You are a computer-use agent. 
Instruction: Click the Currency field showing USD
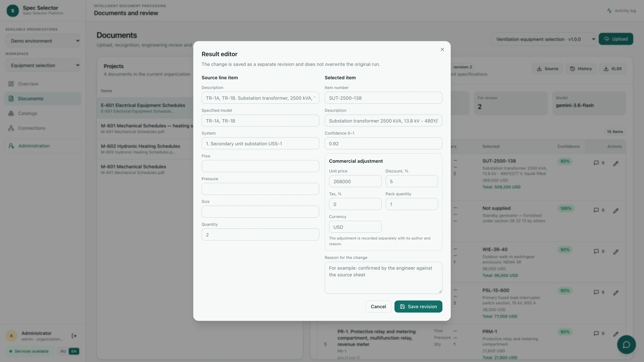pyautogui.click(x=355, y=227)
